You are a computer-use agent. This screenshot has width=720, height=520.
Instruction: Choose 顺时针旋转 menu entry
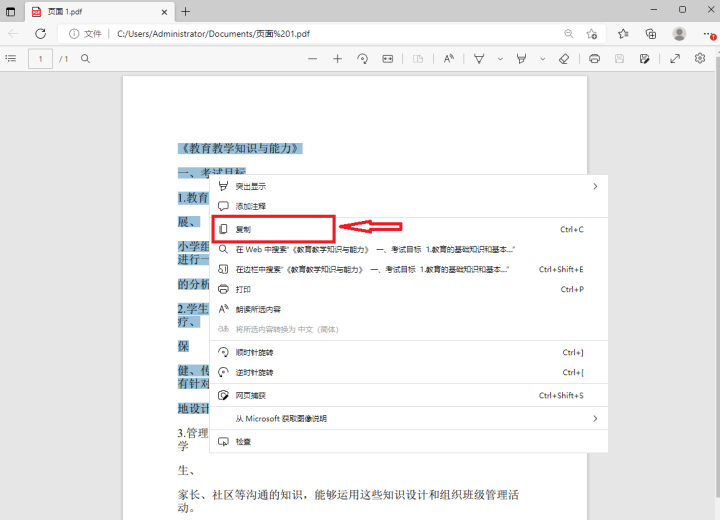coord(409,352)
